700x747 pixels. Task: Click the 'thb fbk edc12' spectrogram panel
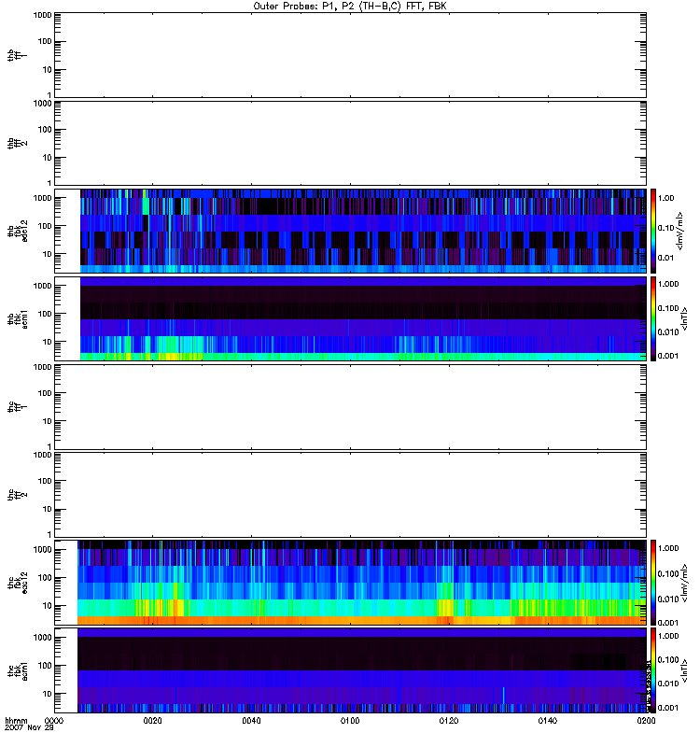point(350,231)
